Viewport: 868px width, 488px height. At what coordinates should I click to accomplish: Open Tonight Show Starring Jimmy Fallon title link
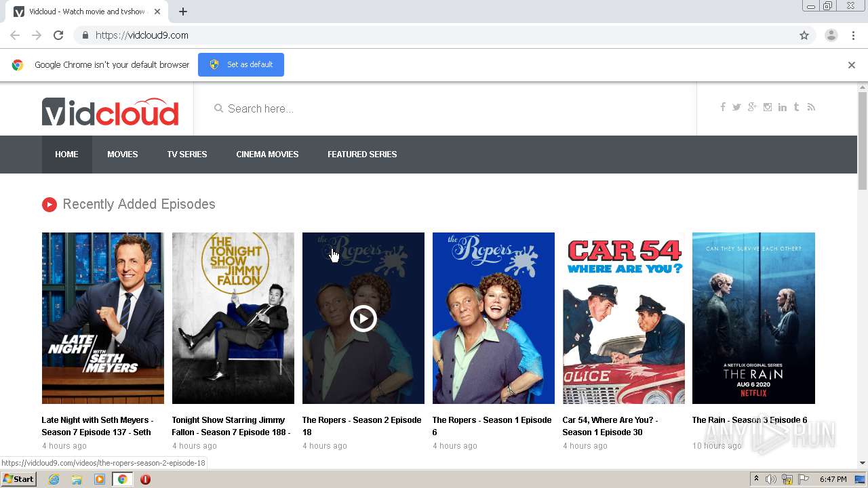coord(231,426)
